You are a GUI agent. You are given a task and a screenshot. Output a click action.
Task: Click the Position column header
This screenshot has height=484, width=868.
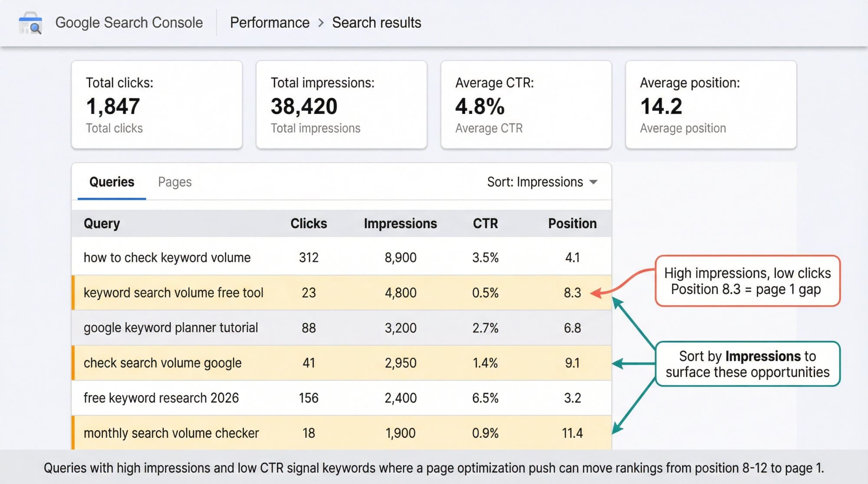click(x=572, y=223)
